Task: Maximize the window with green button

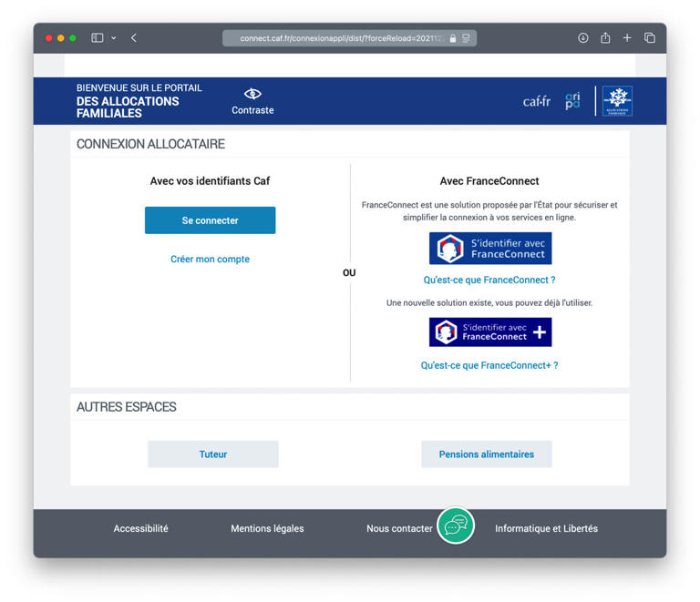Action: [73, 38]
